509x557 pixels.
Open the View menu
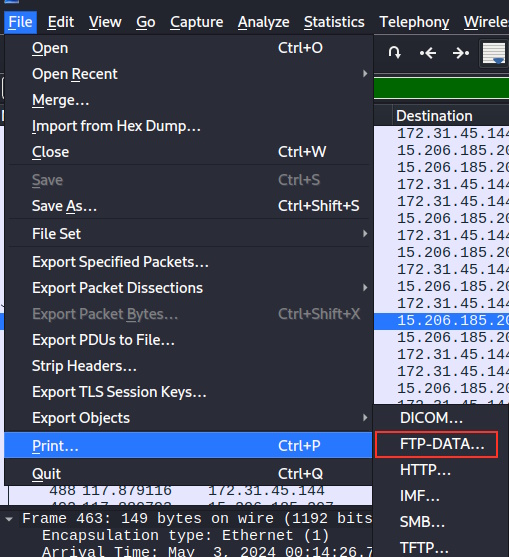[105, 22]
